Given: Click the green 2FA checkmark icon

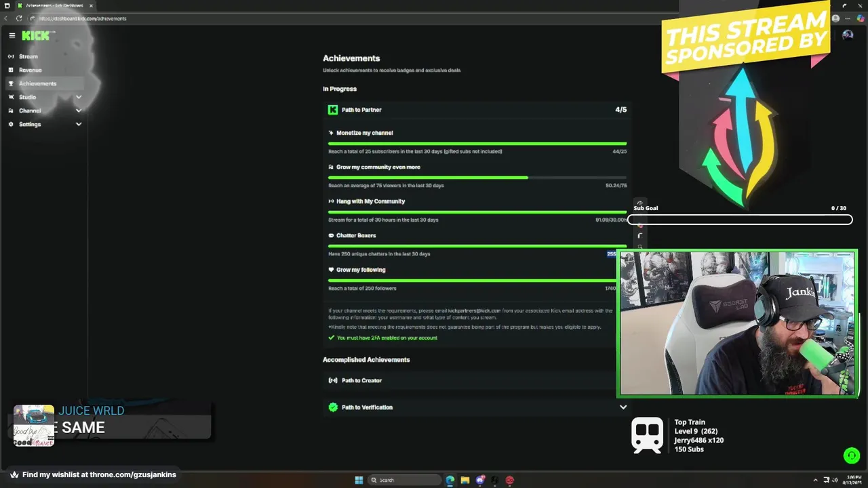Looking at the screenshot, I should (332, 338).
